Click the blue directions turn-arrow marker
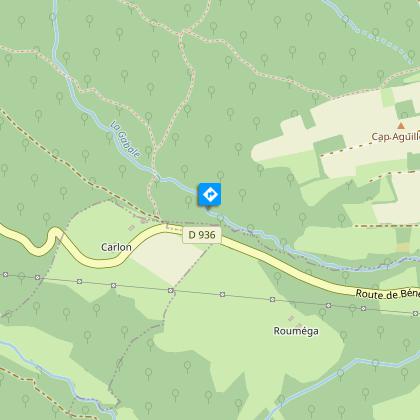The height and width of the screenshot is (420, 420). 210,194
